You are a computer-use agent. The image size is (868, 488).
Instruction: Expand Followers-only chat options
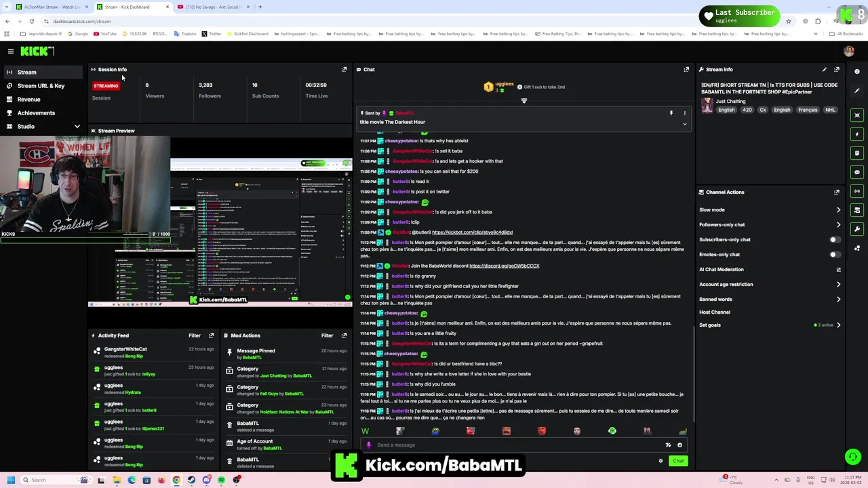838,225
